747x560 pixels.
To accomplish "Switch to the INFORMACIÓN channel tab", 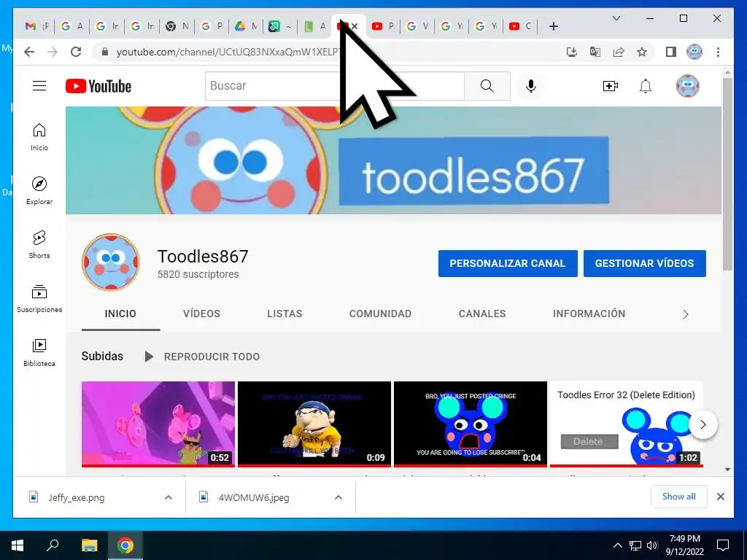I will 589,314.
